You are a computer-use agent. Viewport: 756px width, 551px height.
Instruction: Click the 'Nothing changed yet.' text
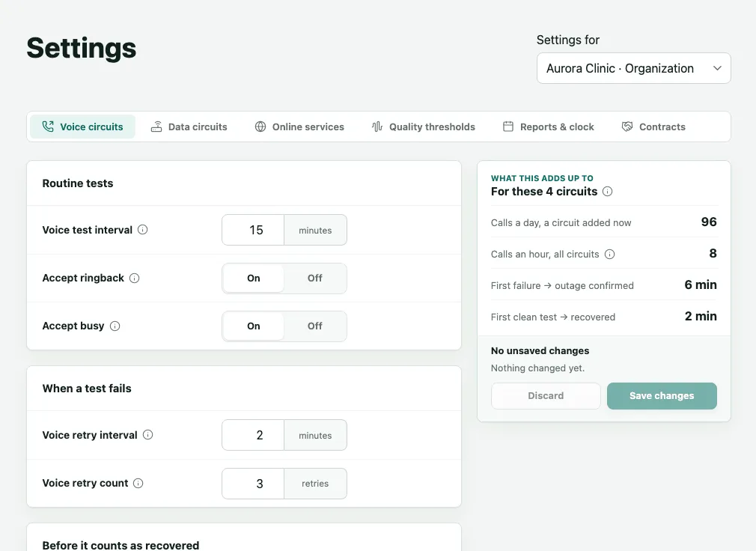pyautogui.click(x=537, y=368)
